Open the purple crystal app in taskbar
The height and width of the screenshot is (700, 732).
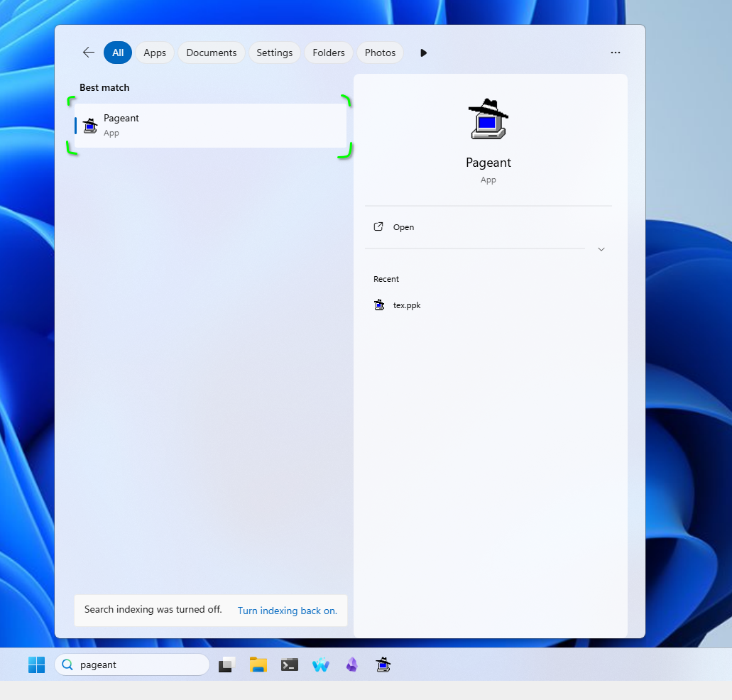coord(352,665)
